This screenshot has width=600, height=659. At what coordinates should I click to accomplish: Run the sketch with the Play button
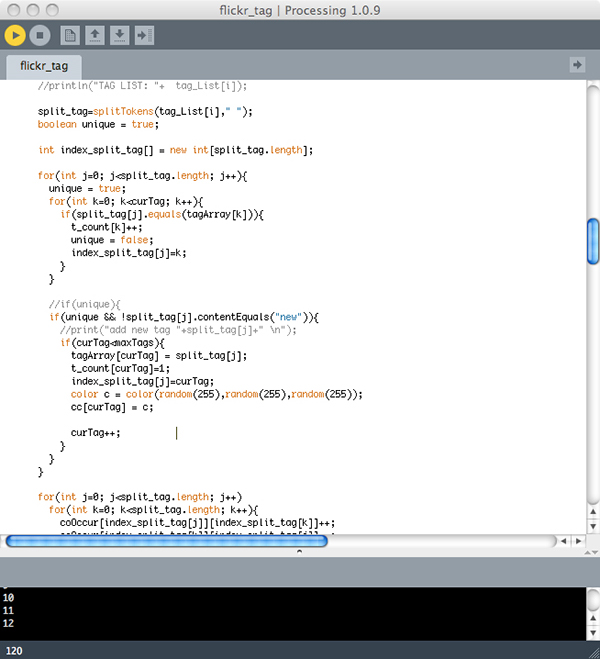tap(15, 35)
